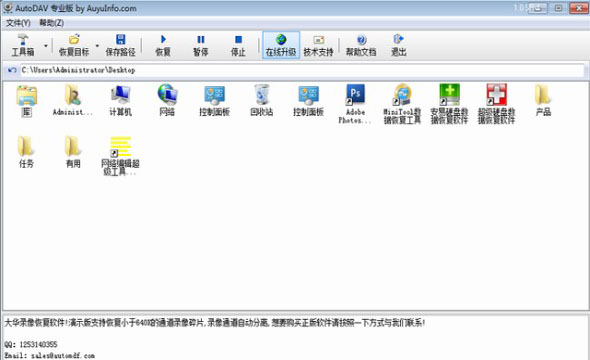Expand the 恢复目标 dropdown arrow
The height and width of the screenshot is (360, 590).
pos(97,46)
